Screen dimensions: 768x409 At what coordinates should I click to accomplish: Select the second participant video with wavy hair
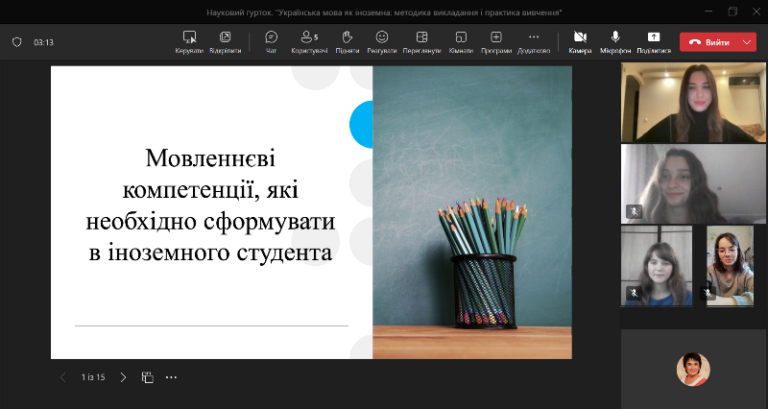(x=693, y=184)
